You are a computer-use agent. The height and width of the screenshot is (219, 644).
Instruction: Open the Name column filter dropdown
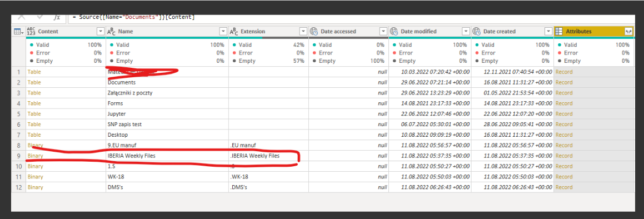click(223, 31)
